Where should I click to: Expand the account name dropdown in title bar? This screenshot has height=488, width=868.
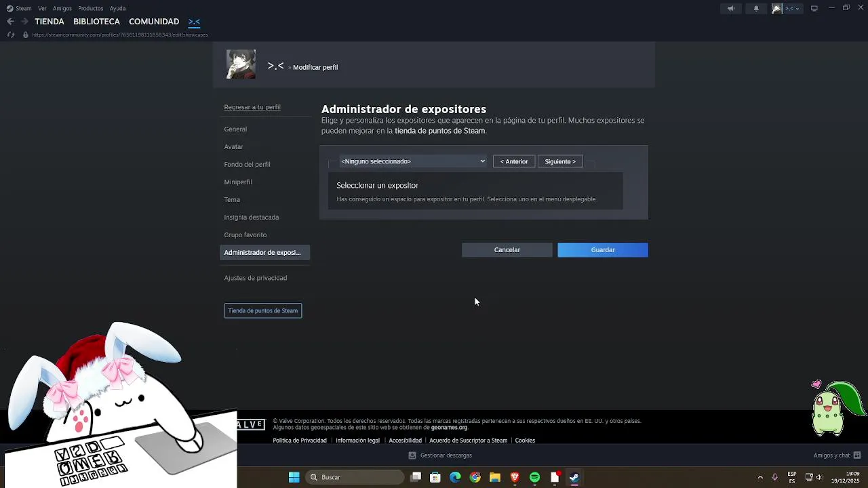(x=793, y=9)
